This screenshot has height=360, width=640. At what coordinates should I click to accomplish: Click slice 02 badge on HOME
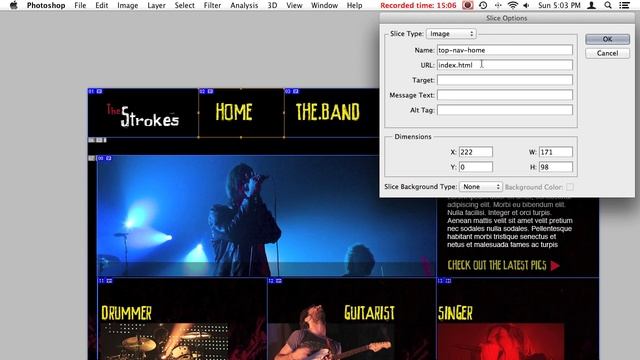point(206,91)
